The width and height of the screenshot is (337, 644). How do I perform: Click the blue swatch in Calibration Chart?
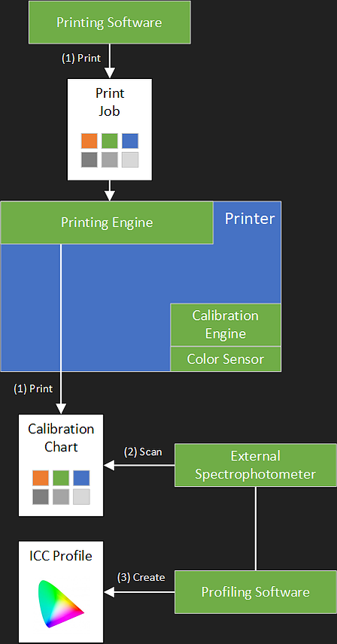click(x=81, y=478)
